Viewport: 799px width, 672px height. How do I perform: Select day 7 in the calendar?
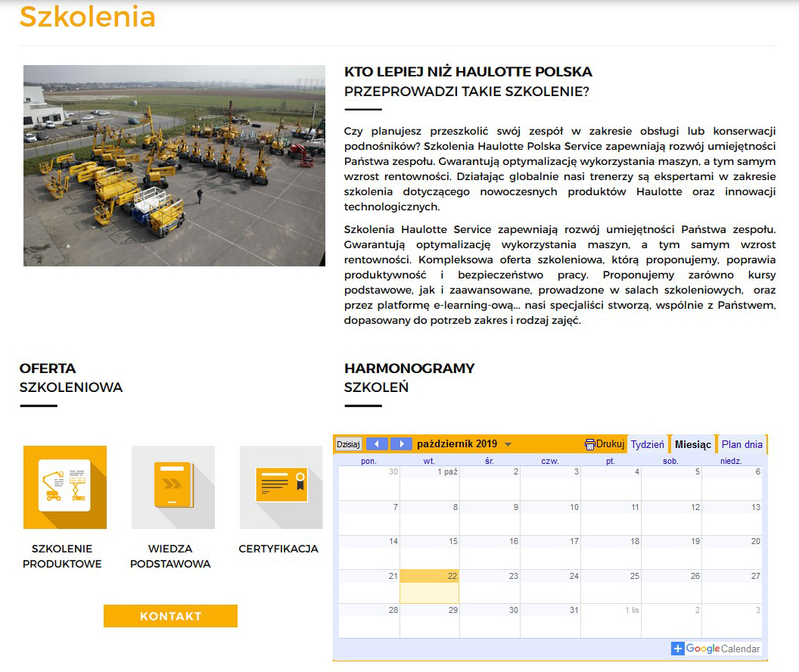[x=369, y=518]
